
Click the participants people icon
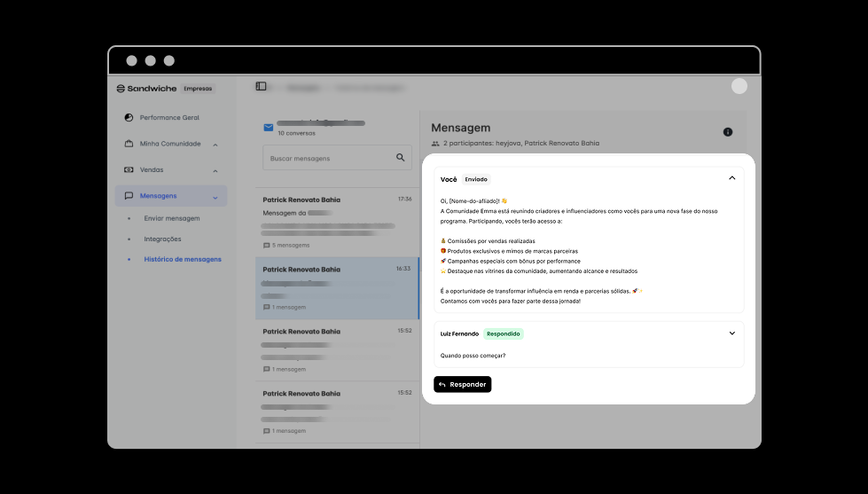click(435, 144)
